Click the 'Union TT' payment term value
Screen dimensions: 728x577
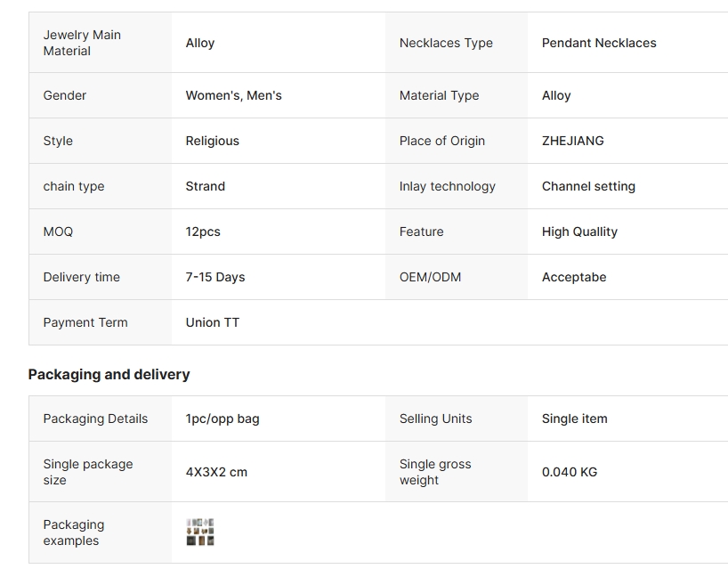[212, 322]
